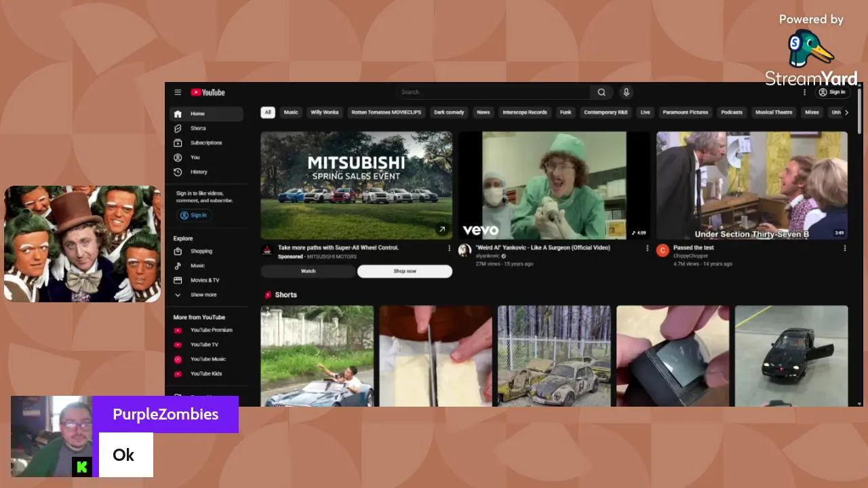
Task: Select the Rotten Tomatoes MOVIECLIPS chip
Action: [386, 113]
